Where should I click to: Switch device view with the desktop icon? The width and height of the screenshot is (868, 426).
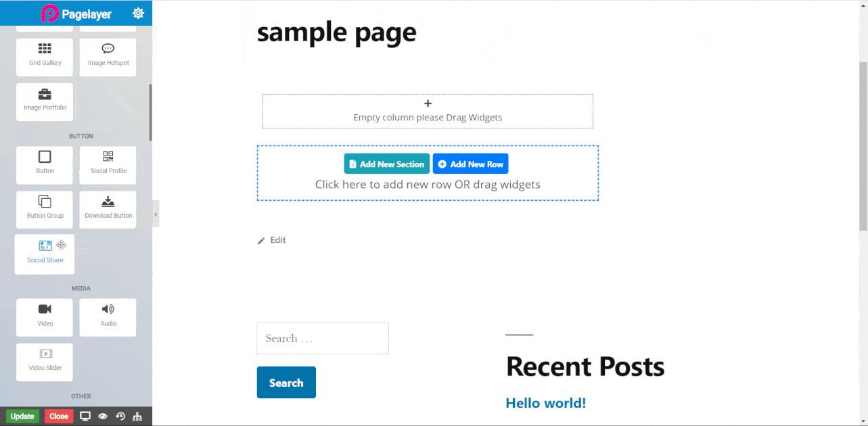click(85, 417)
